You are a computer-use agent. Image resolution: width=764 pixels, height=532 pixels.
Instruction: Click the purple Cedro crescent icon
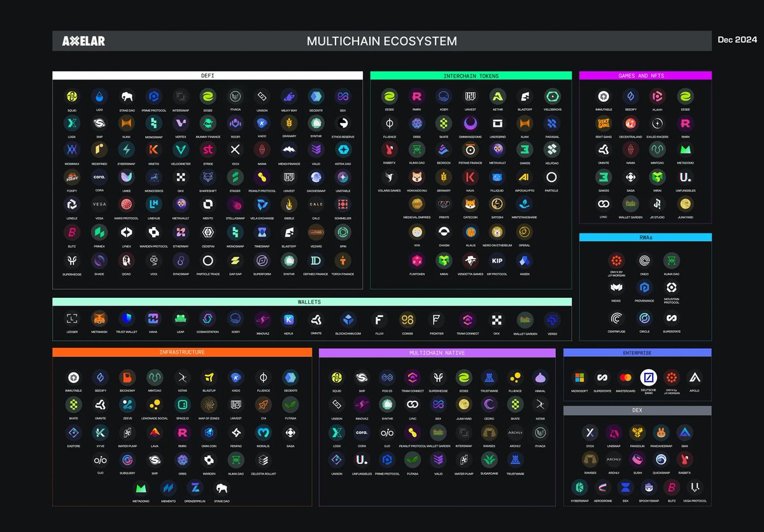click(x=489, y=404)
